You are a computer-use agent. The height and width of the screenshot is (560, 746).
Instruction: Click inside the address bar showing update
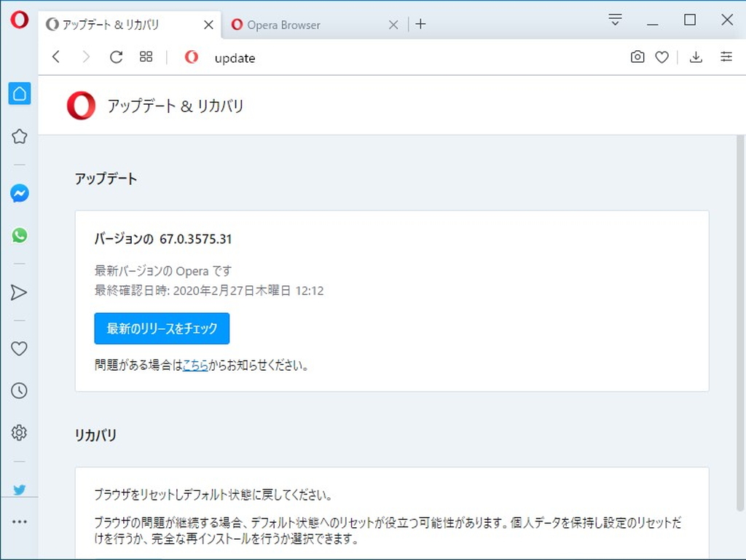click(x=235, y=58)
